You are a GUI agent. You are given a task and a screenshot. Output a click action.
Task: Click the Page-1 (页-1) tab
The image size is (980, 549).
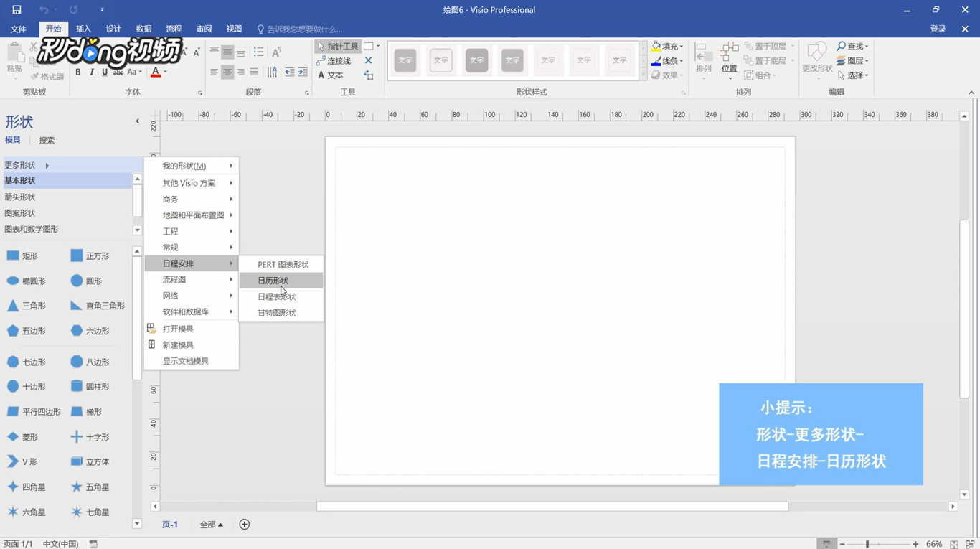[x=170, y=525]
